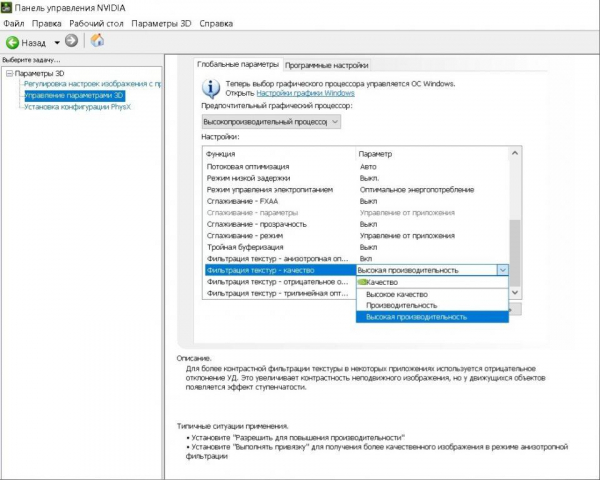This screenshot has width=600, height=480.
Task: Choose Качество option in dropdown list
Action: [x=432, y=282]
